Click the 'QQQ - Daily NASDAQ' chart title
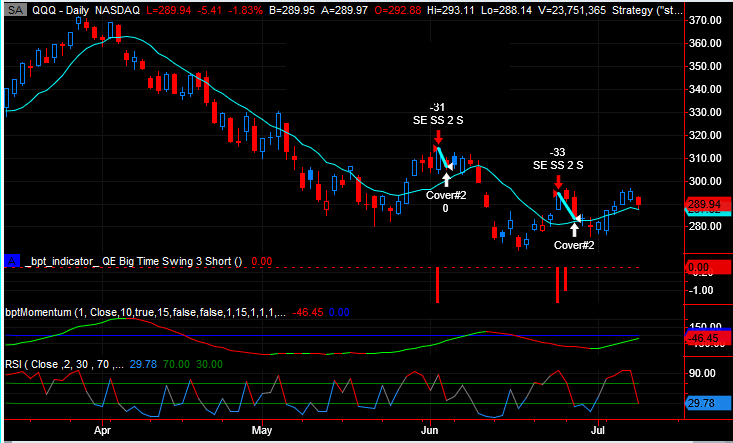 coord(86,10)
